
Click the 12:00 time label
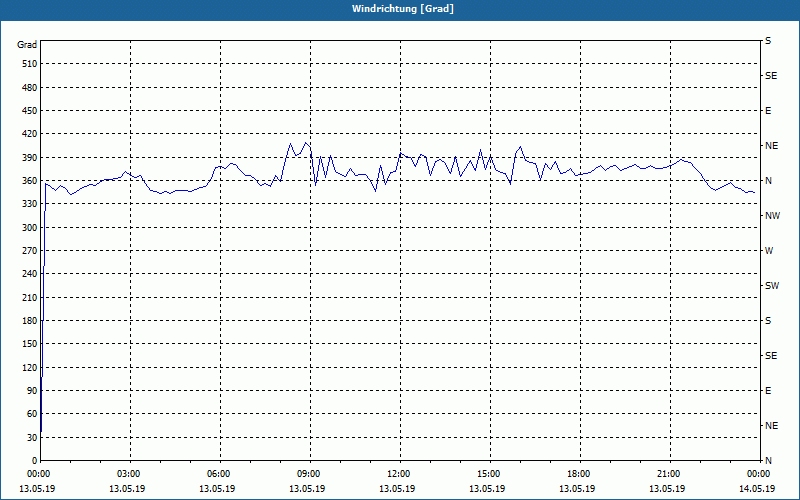pos(399,473)
